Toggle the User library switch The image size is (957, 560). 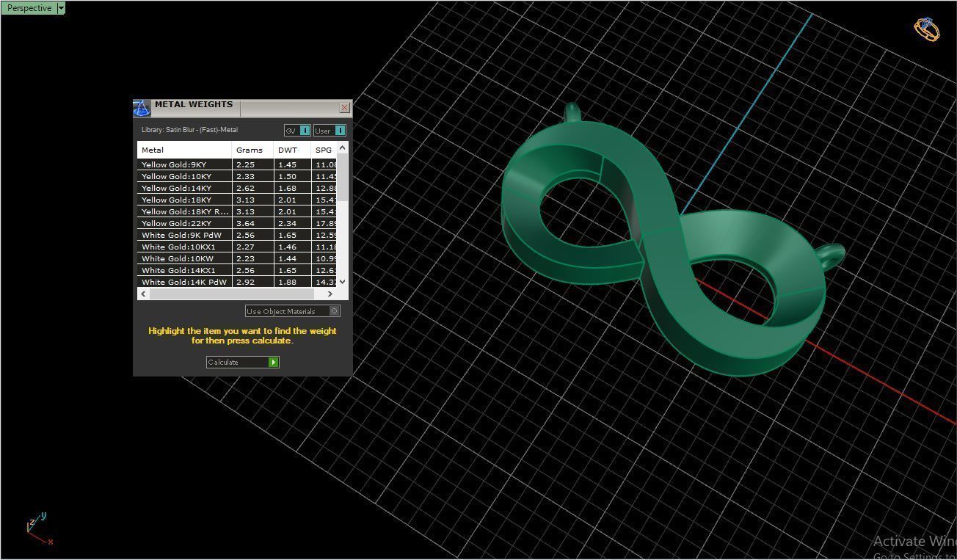point(330,131)
